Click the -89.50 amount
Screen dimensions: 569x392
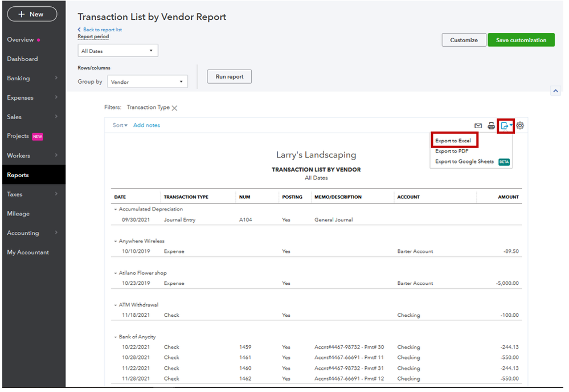pyautogui.click(x=511, y=251)
